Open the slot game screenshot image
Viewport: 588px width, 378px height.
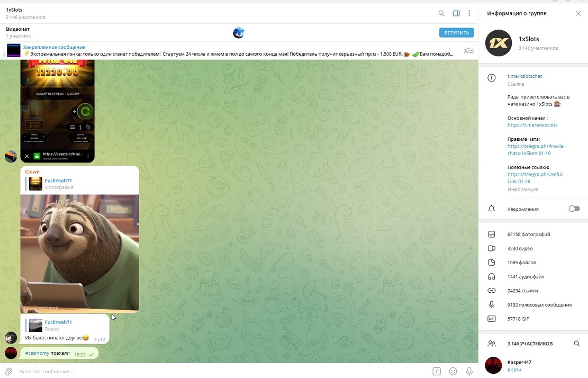pos(57,111)
